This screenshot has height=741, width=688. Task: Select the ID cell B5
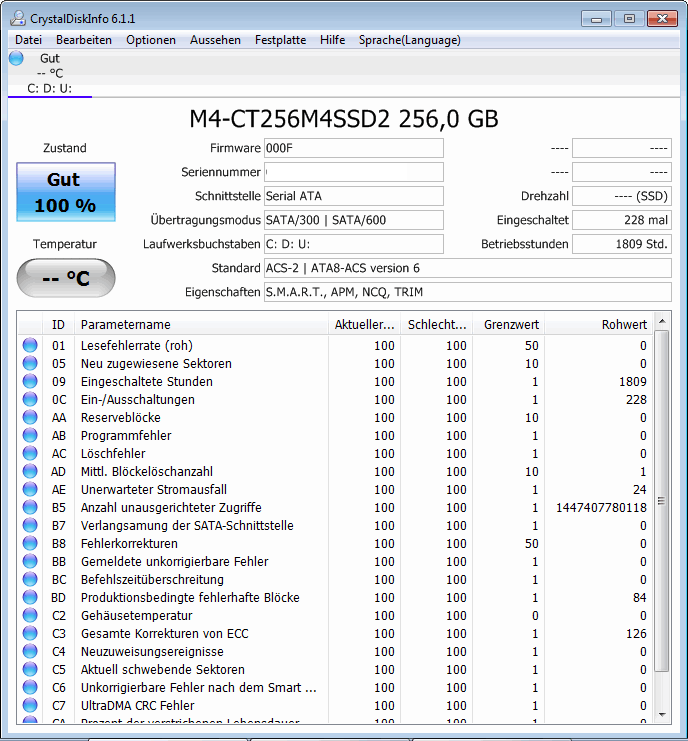[x=59, y=508]
